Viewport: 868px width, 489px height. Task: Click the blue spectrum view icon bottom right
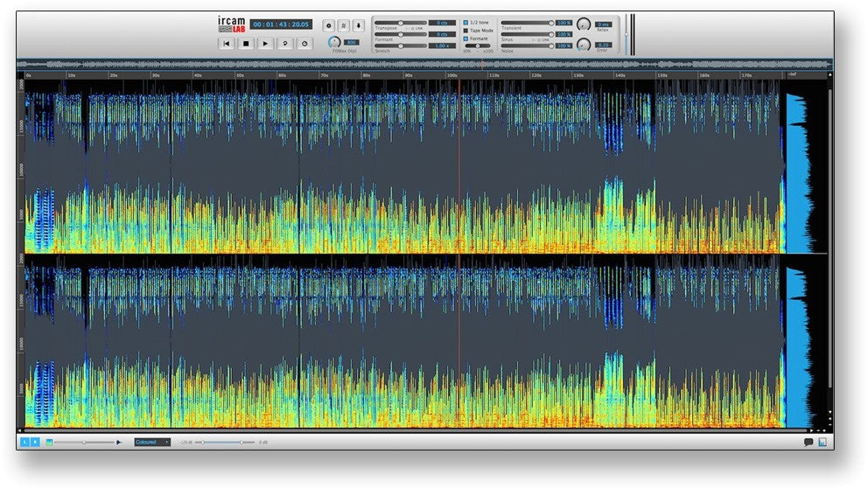(x=822, y=442)
